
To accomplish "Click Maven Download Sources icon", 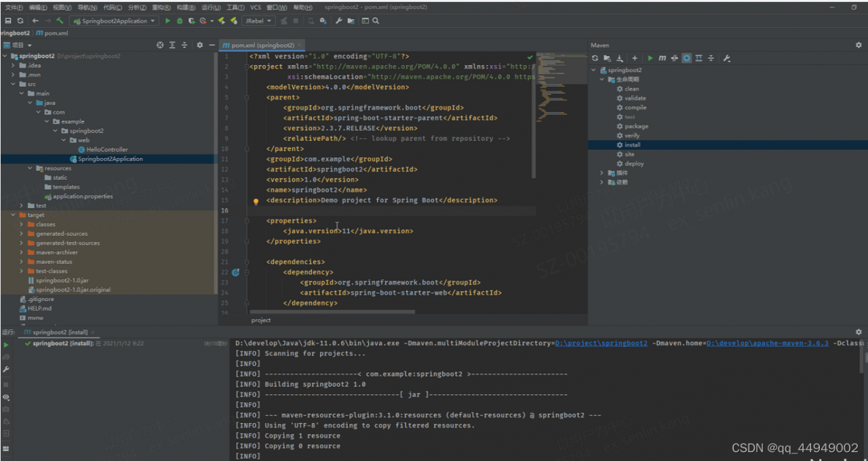I will coord(620,58).
